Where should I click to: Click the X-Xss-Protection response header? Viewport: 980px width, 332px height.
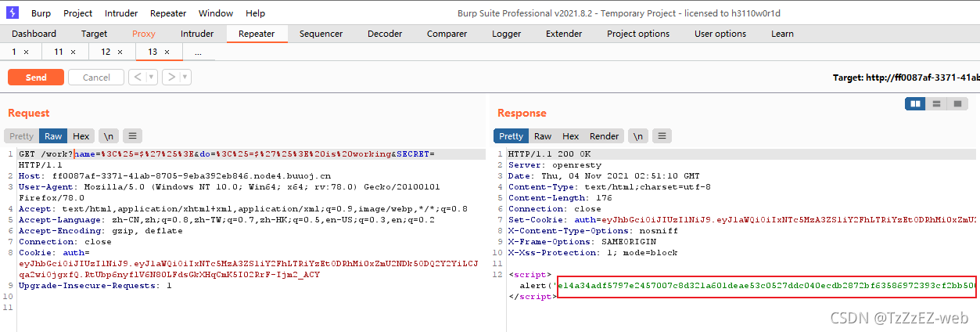(584, 253)
